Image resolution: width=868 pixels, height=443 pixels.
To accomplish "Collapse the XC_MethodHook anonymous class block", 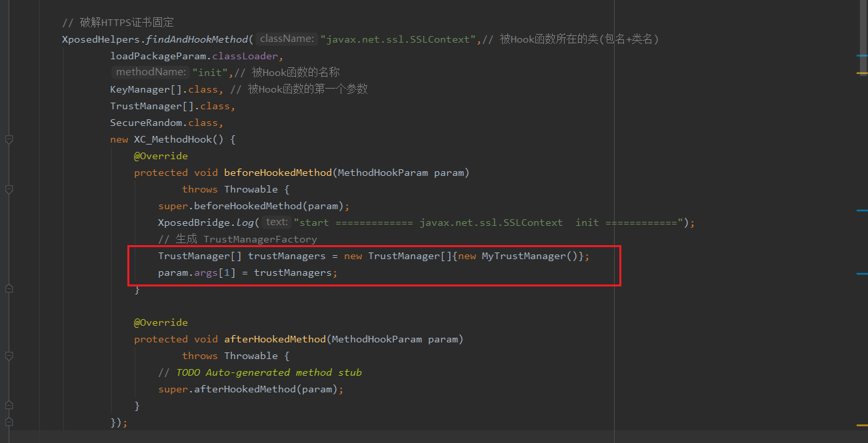I will (x=9, y=139).
